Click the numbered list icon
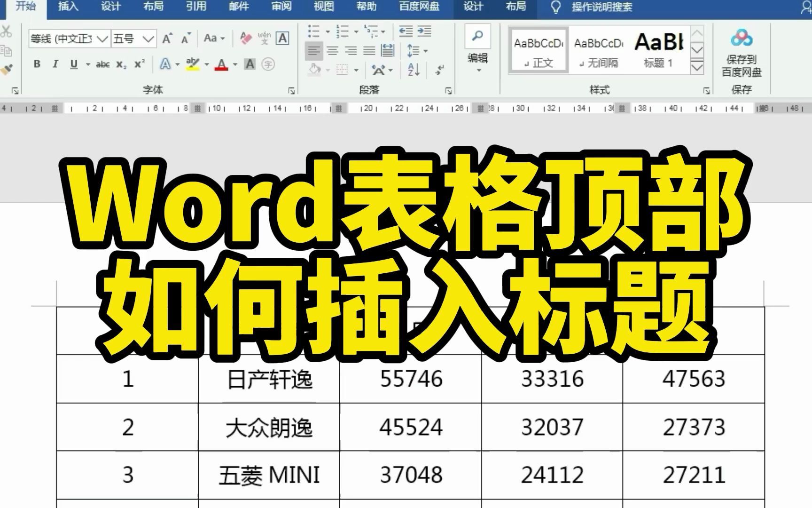The width and height of the screenshot is (812, 508). 342,32
